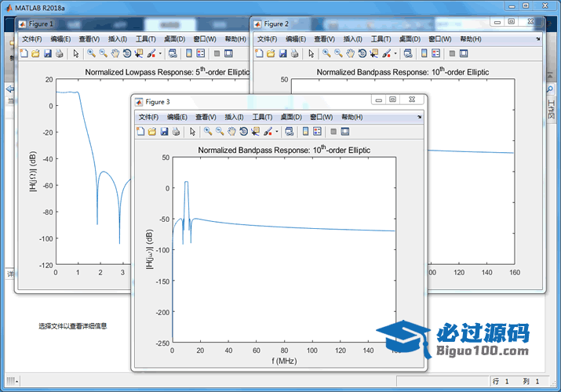The height and width of the screenshot is (392, 561).
Task: Click Link Plot icon in Figure 3
Action: tap(289, 132)
